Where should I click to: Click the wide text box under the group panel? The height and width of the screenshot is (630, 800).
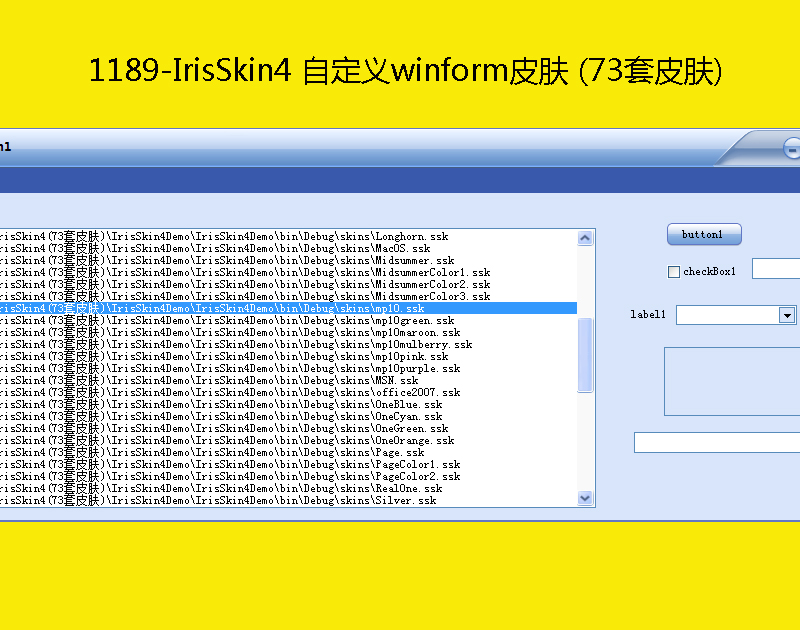tap(717, 442)
